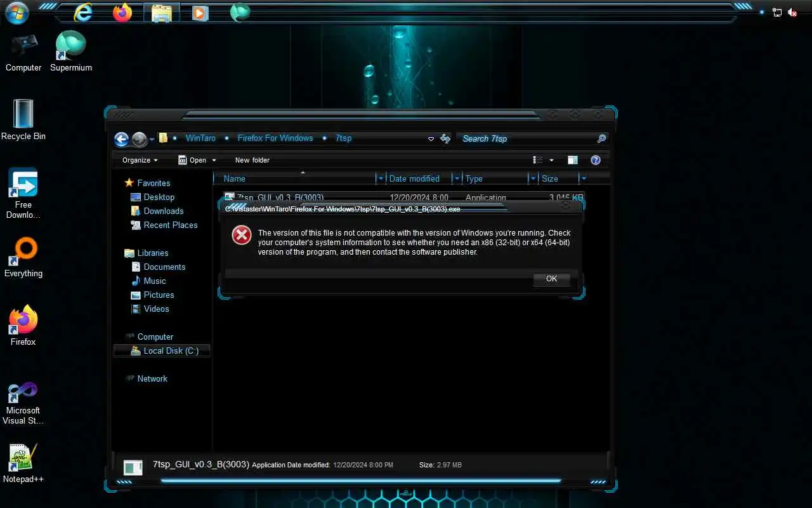
Task: Open Size column filter dropdown
Action: 584,179
